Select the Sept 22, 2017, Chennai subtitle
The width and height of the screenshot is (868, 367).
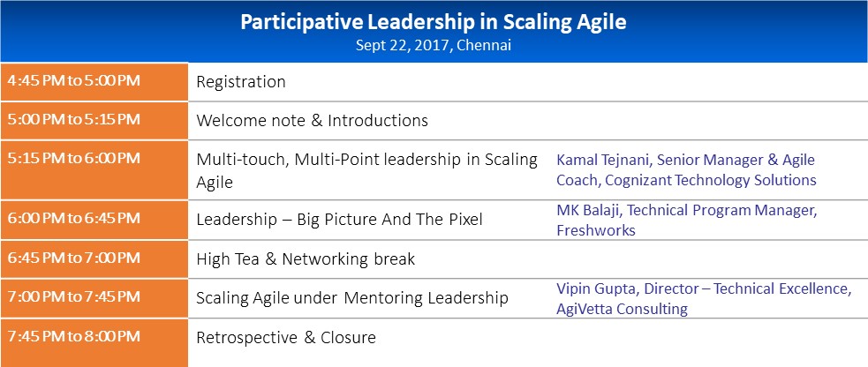coord(434,46)
